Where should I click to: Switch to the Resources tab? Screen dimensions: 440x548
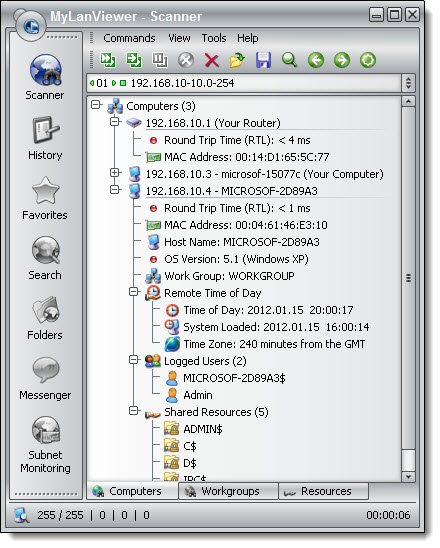[324, 491]
